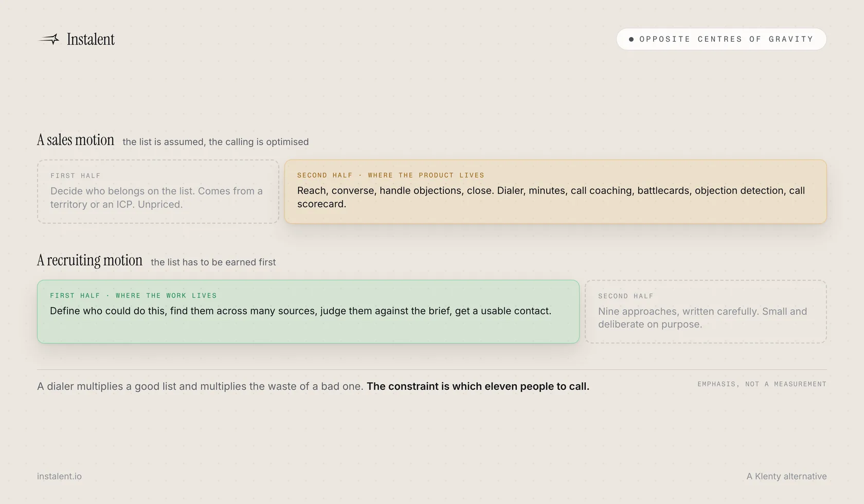Click the 'Emphasis, not a measurement' note
This screenshot has height=504, width=864.
point(762,384)
